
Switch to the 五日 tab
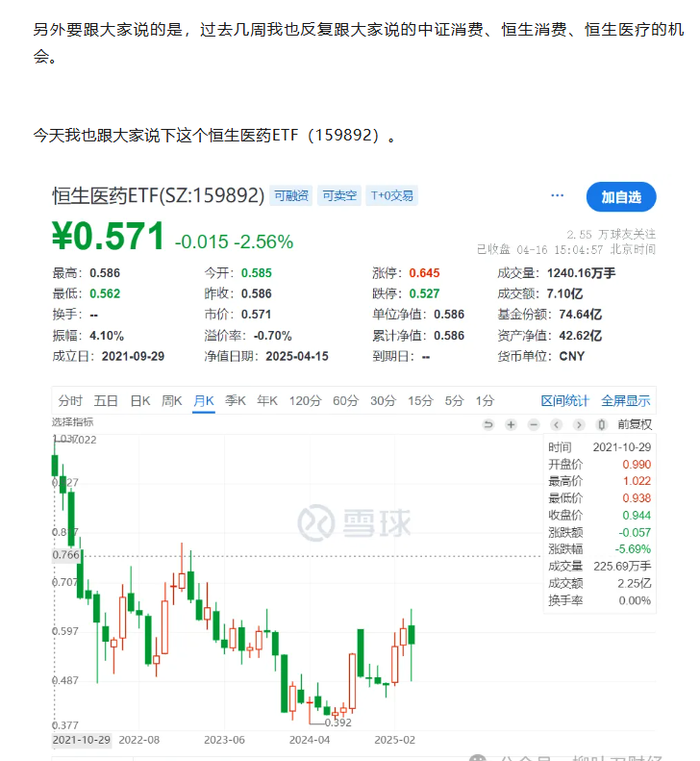106,401
